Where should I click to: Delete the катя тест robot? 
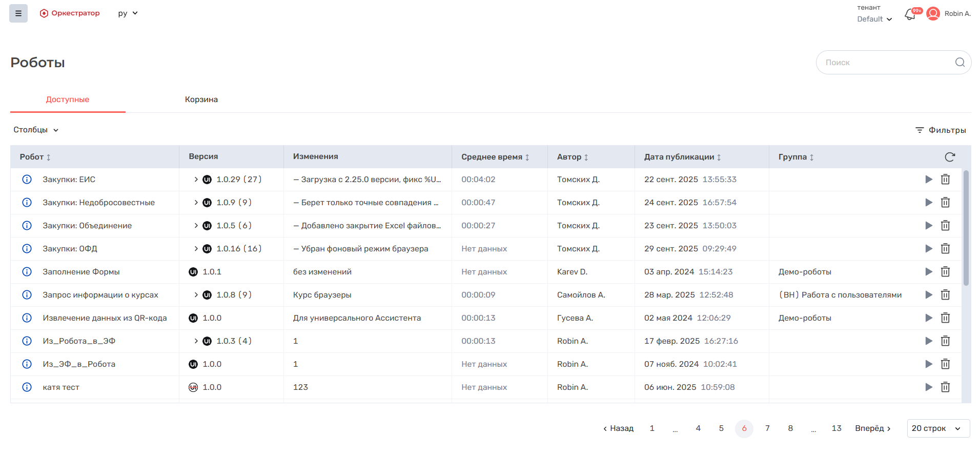click(x=945, y=387)
